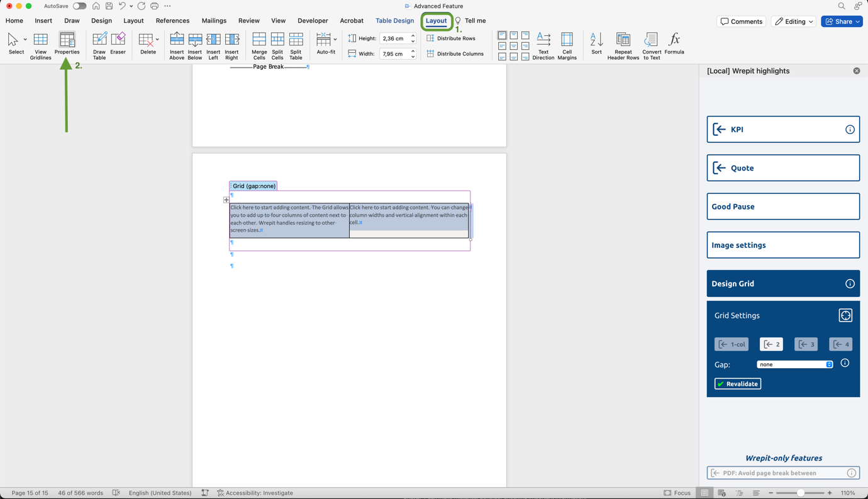The image size is (868, 499).
Task: Open the References tab
Action: click(172, 21)
